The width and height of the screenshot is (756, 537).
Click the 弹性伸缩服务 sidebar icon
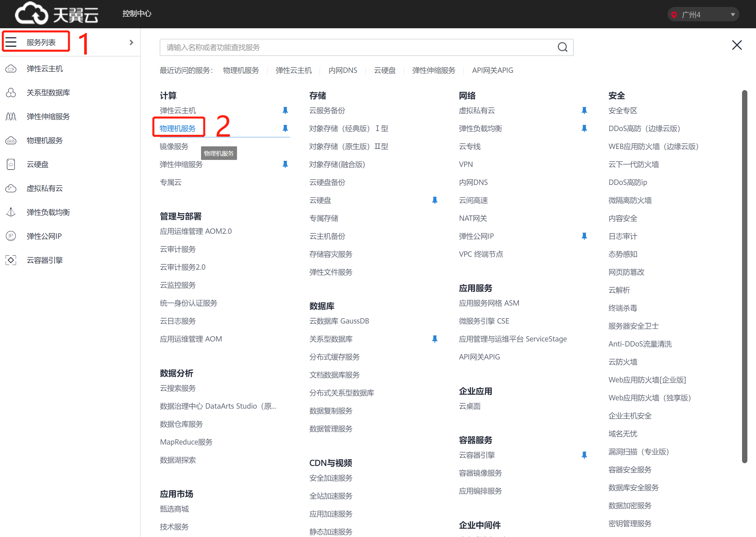(x=11, y=116)
